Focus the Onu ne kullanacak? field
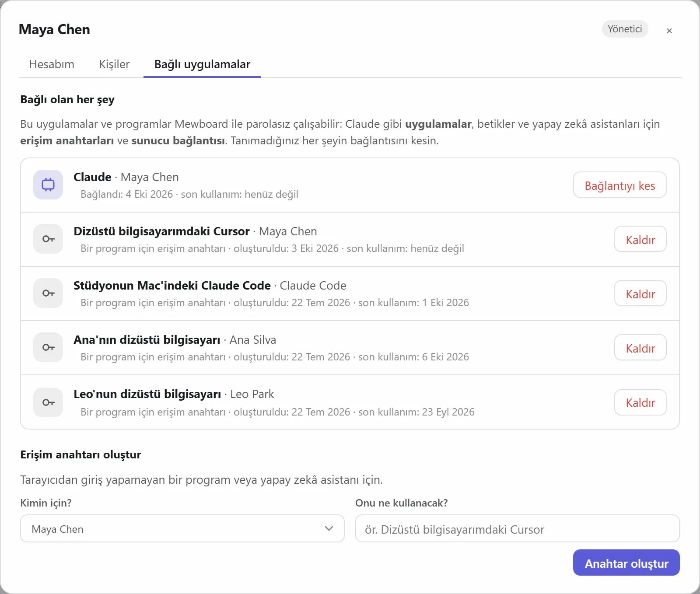The image size is (700, 594). pos(517,528)
